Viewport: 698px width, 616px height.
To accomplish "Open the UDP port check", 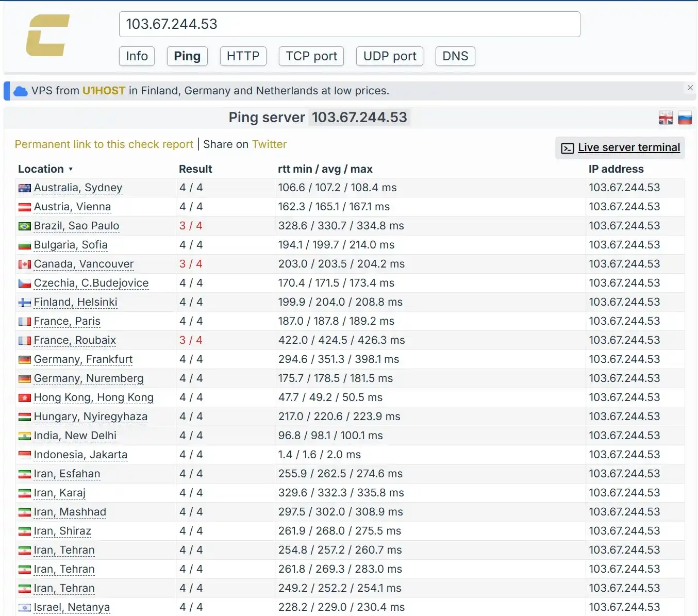I will (390, 56).
